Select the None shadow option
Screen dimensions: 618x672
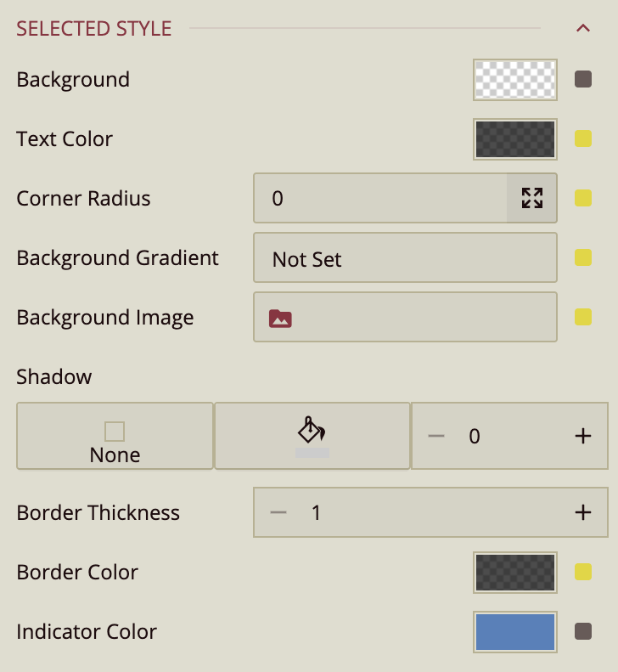click(x=115, y=437)
